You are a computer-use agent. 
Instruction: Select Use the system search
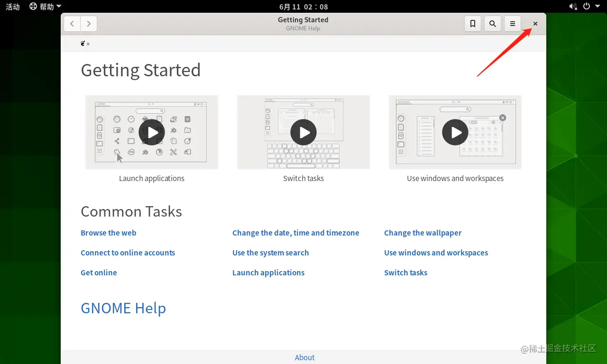point(270,253)
